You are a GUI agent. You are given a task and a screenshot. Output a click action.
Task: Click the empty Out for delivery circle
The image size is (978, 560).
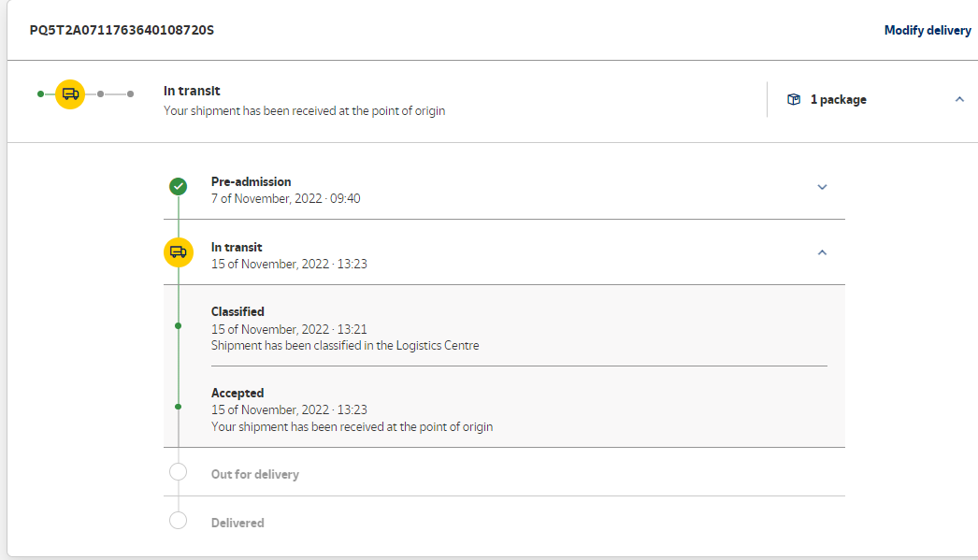tap(178, 472)
